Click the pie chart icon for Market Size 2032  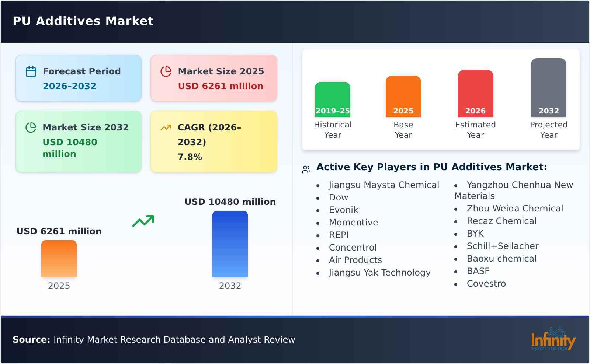[x=31, y=127]
